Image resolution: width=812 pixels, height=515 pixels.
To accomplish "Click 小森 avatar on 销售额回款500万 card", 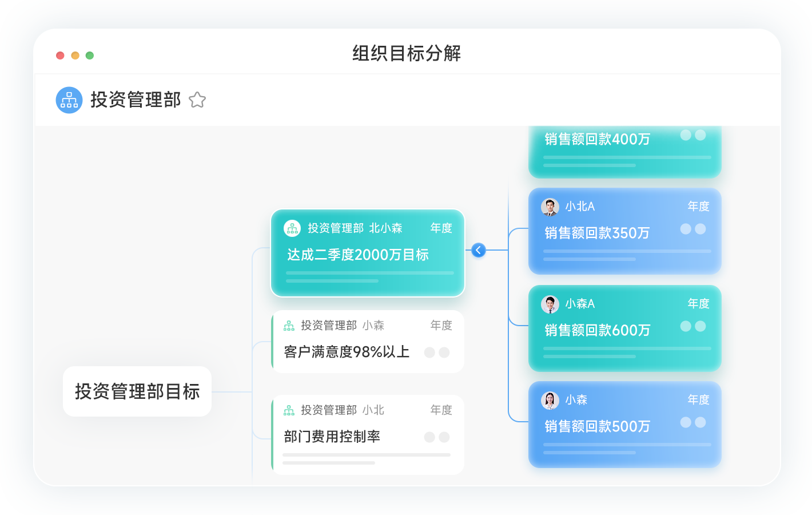I will [x=550, y=400].
